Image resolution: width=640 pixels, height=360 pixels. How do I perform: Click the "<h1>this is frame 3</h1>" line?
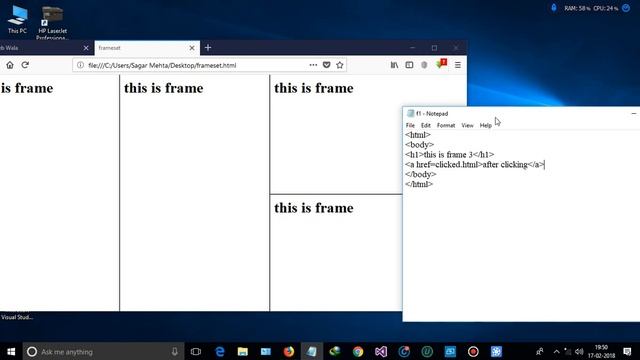(x=449, y=155)
